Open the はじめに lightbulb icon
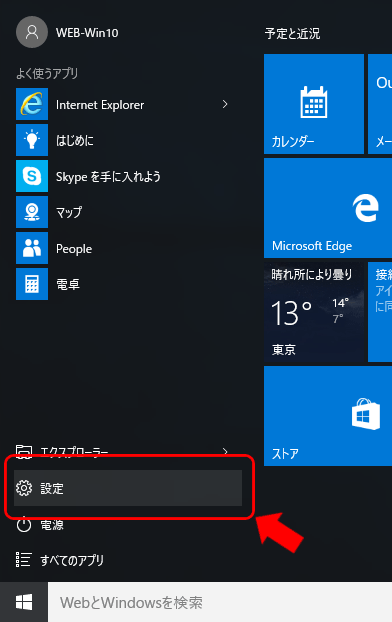Image resolution: width=392 pixels, height=622 pixels. (32, 140)
